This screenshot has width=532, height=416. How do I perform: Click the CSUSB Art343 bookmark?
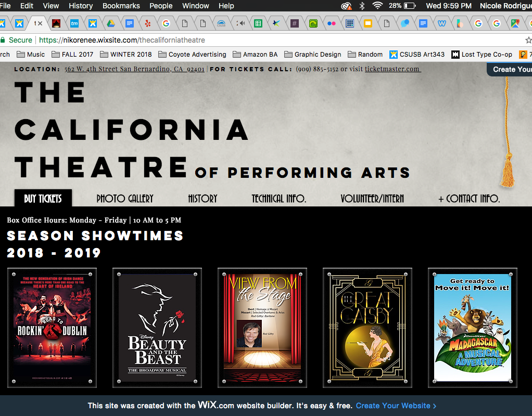pos(417,54)
